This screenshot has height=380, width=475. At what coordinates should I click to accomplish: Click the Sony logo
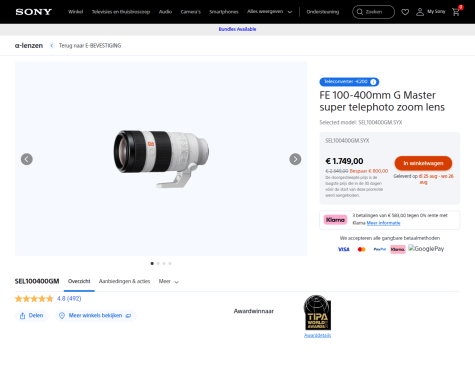tap(34, 12)
